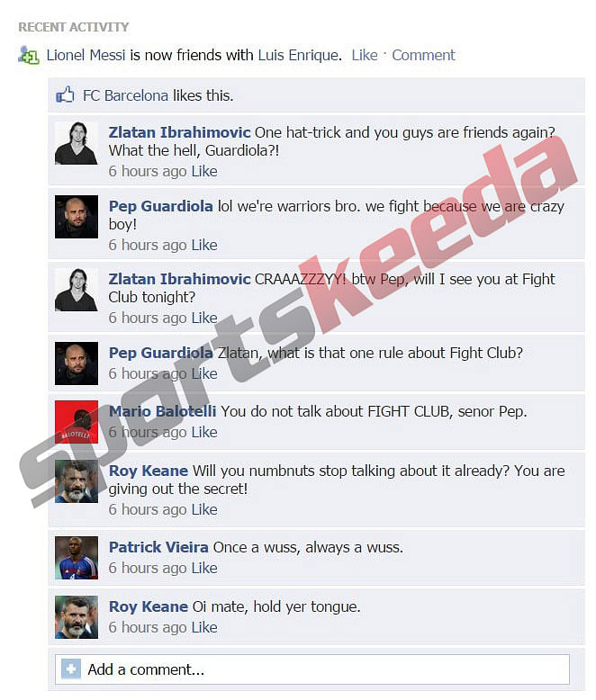The height and width of the screenshot is (700, 596).
Task: Click Pep Guardiola's avatar on the warriors comment
Action: click(x=77, y=217)
